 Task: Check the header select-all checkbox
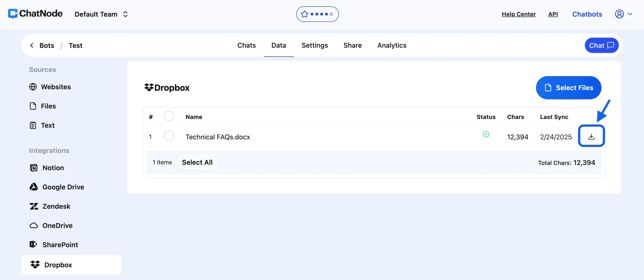tap(169, 116)
